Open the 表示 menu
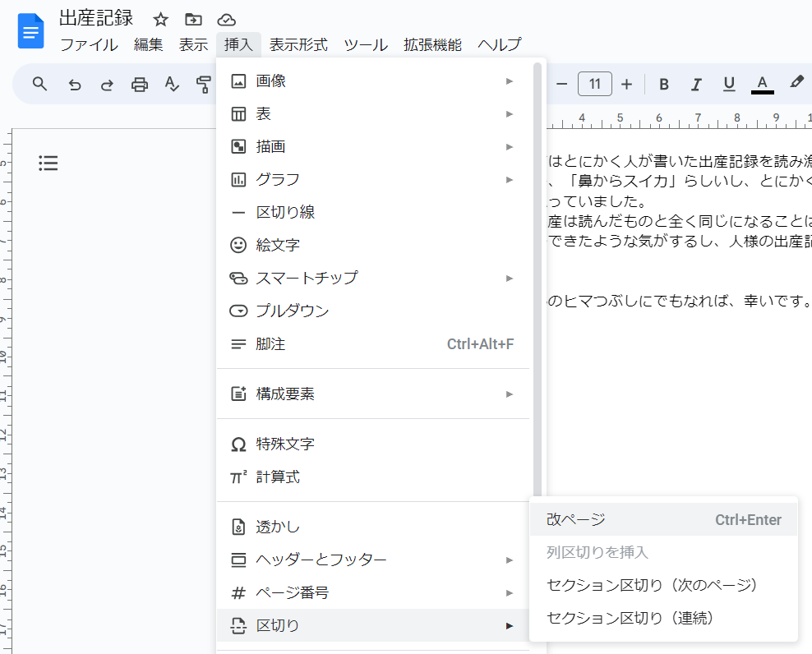This screenshot has width=812, height=654. point(194,45)
